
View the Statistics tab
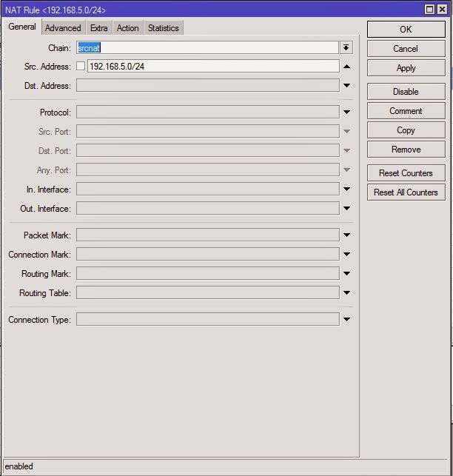(x=164, y=28)
